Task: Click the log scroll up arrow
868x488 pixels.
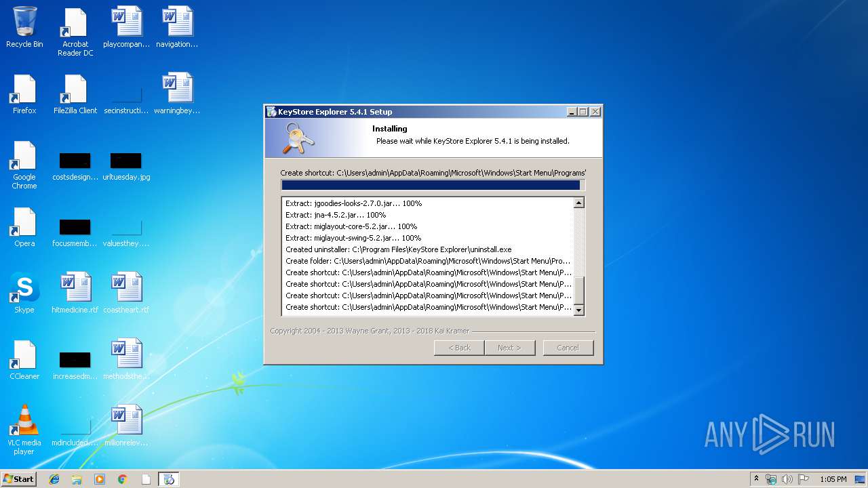Action: coord(578,203)
